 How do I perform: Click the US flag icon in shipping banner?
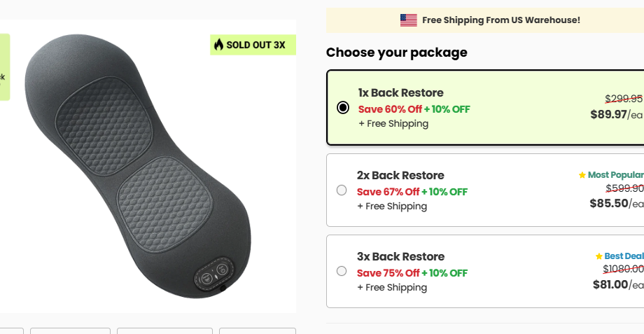pyautogui.click(x=409, y=20)
